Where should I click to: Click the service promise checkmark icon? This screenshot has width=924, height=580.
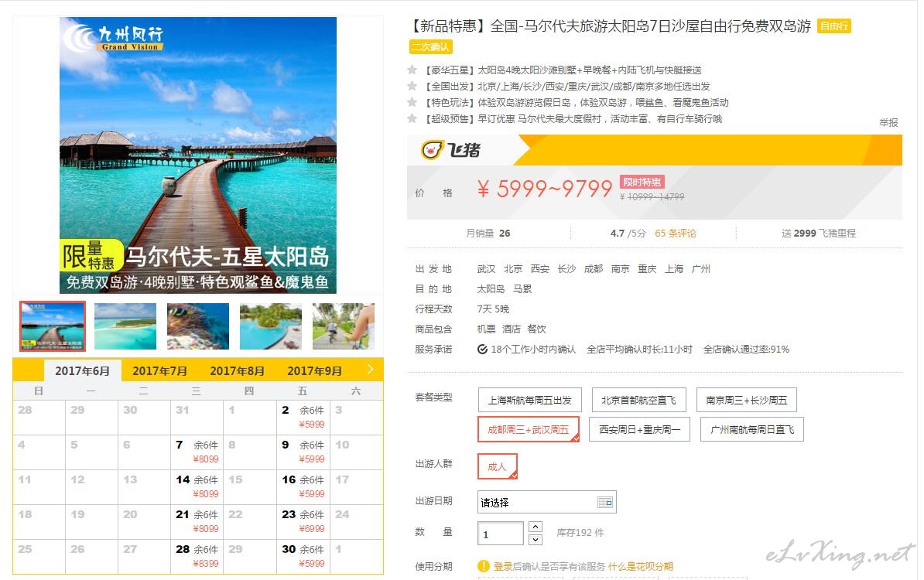pyautogui.click(x=482, y=350)
